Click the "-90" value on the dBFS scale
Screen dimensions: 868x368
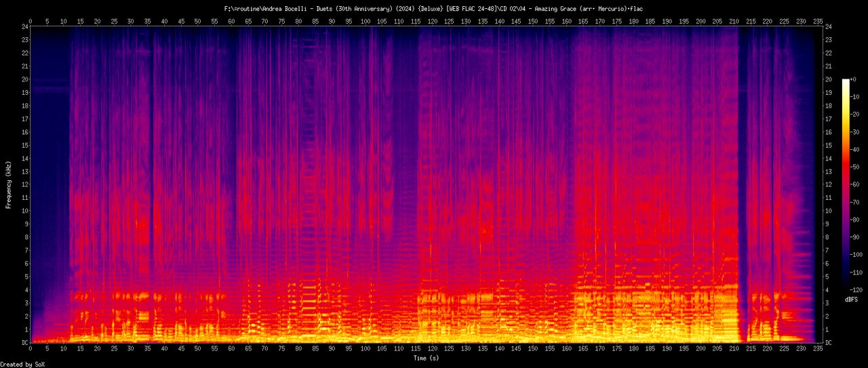click(856, 237)
